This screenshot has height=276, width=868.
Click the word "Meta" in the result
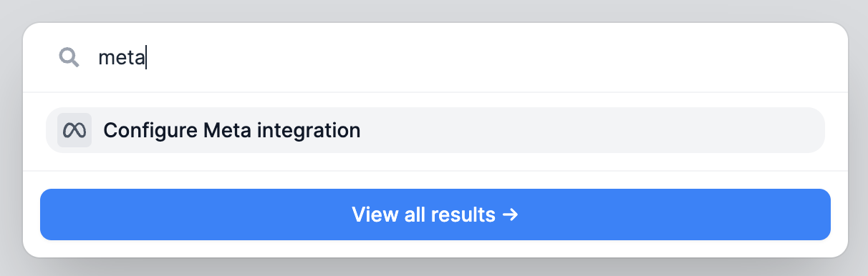tap(227, 131)
